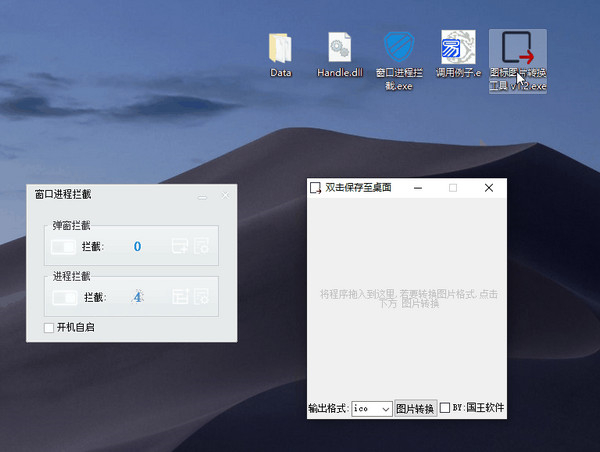The height and width of the screenshot is (452, 600).
Task: Click the 图片转换 button
Action: click(x=415, y=409)
